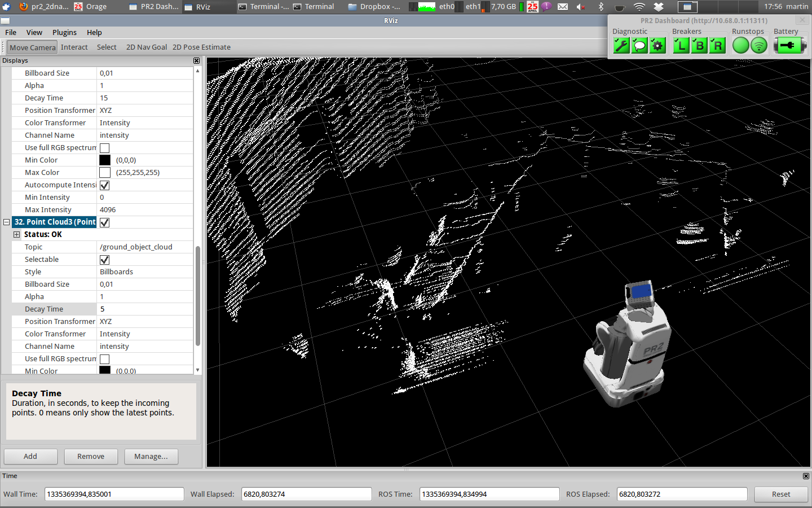This screenshot has width=812, height=508.
Task: Collapse the 32. Point Cloud3 tree node
Action: click(x=6, y=222)
